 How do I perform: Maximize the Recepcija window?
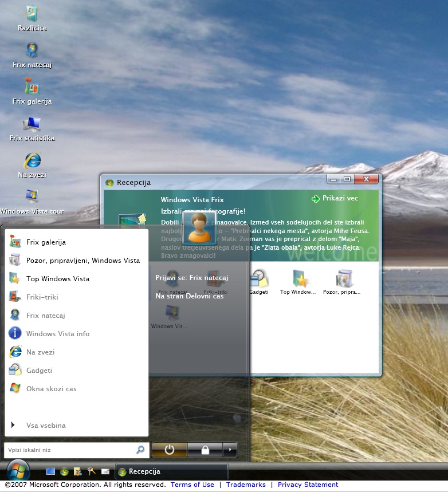point(347,179)
